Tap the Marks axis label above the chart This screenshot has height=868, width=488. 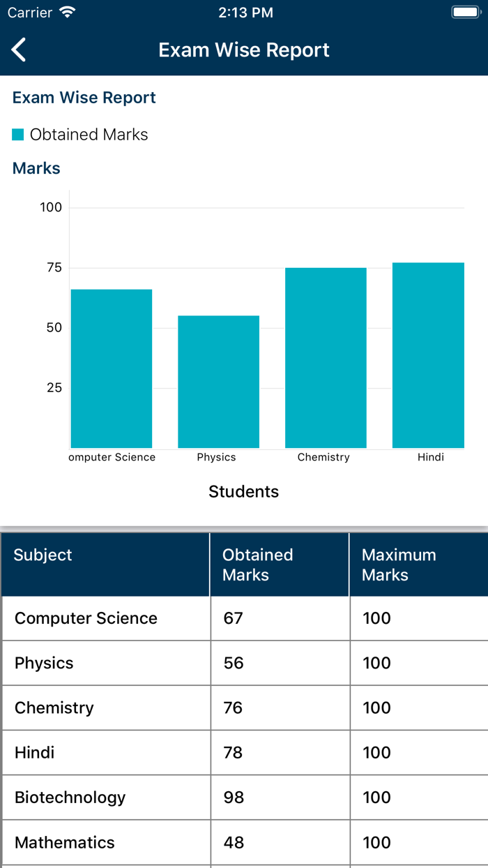pos(36,168)
